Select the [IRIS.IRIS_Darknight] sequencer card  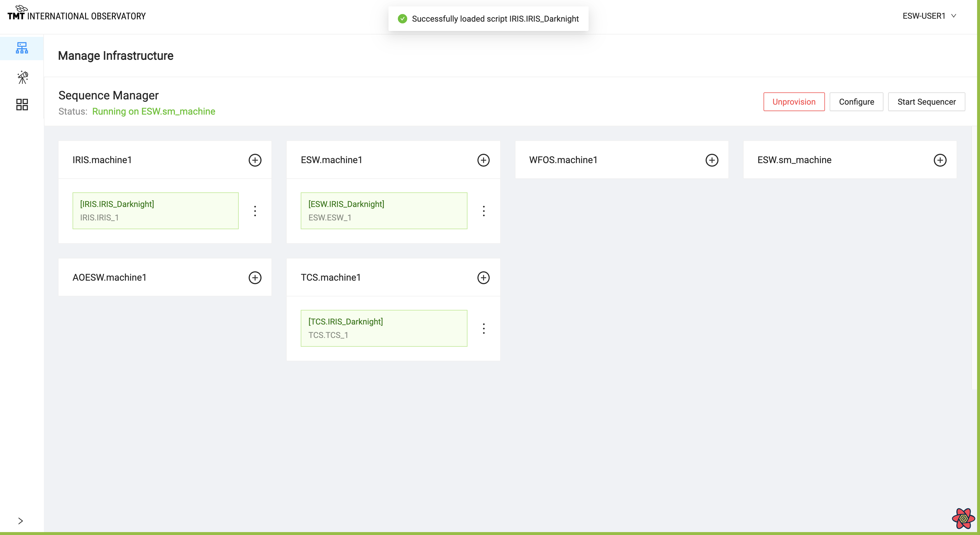pos(155,211)
